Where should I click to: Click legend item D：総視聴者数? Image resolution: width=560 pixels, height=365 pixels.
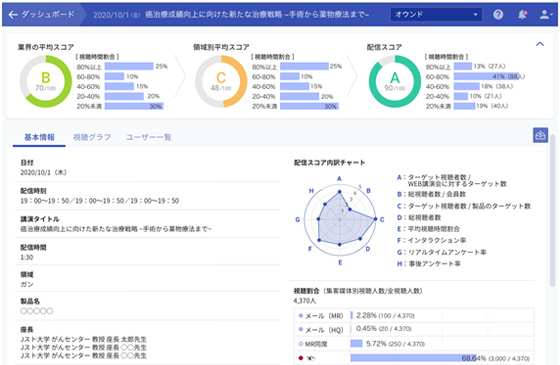419,218
